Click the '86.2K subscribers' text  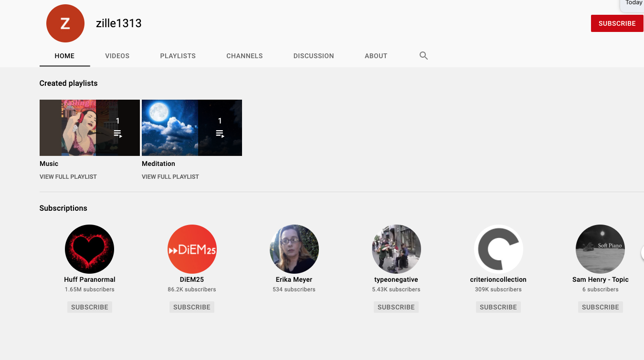[x=192, y=289]
